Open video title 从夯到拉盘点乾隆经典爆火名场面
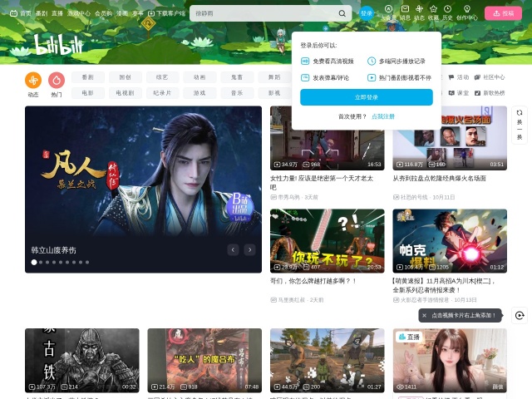Viewport: 532px width, 399px height. point(440,178)
